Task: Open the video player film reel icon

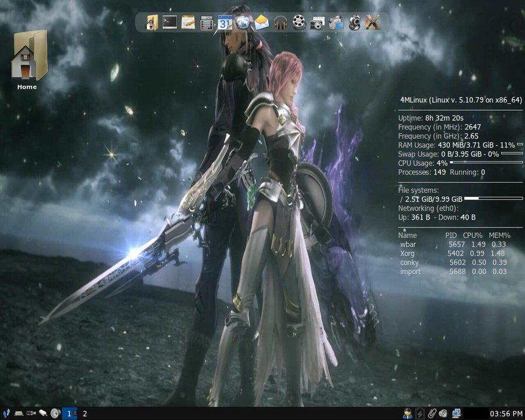Action: [x=299, y=22]
